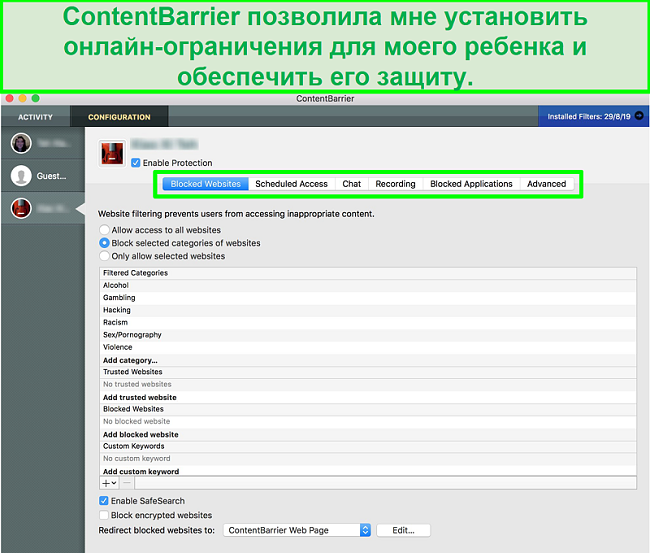This screenshot has width=650, height=553.
Task: Select the Hacking category row
Action: click(x=368, y=310)
